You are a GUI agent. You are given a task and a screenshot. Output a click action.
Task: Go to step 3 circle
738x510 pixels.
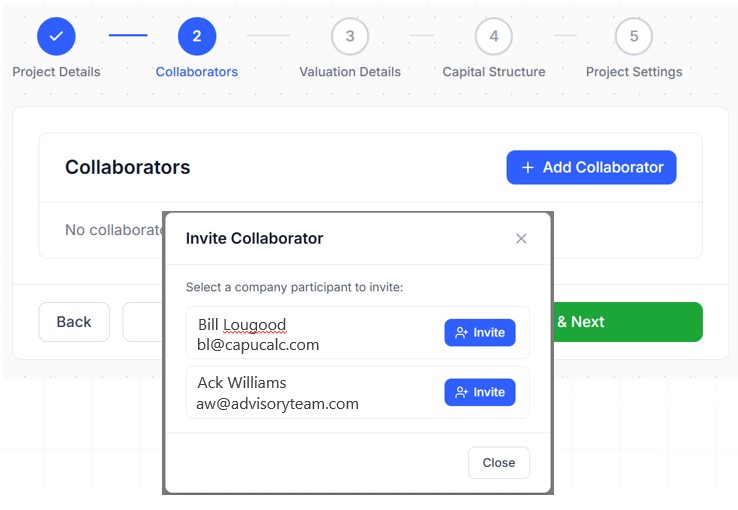pyautogui.click(x=350, y=36)
